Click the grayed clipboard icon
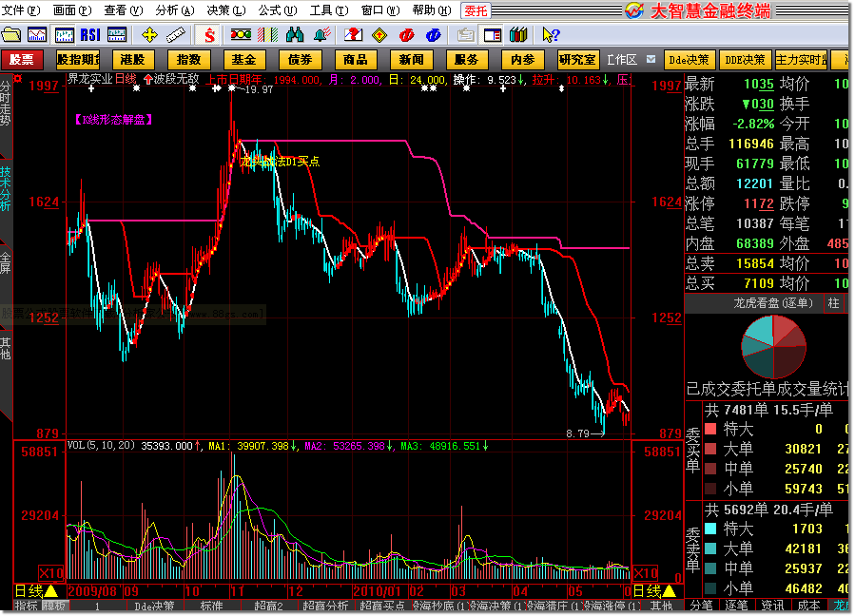This screenshot has height=616, width=855. point(466,35)
